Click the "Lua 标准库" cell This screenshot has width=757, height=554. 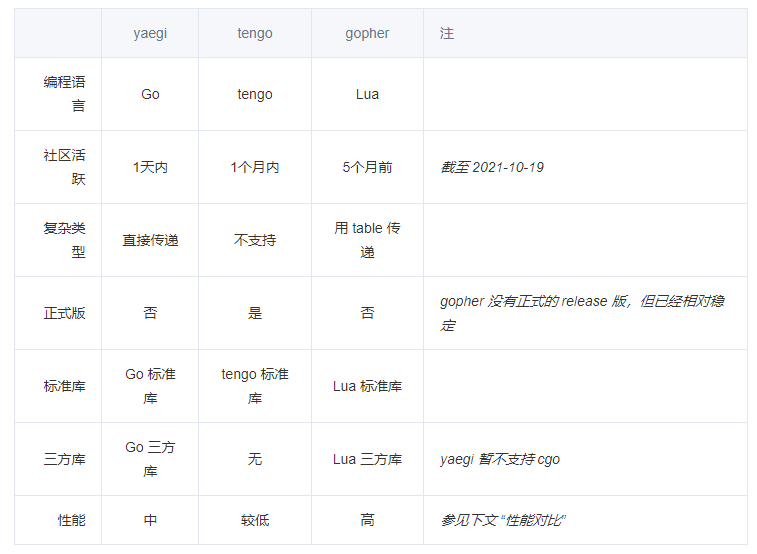(367, 386)
